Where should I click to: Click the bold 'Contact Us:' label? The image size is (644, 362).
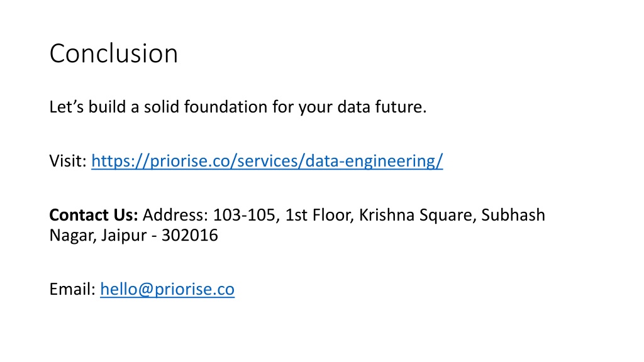pyautogui.click(x=94, y=215)
